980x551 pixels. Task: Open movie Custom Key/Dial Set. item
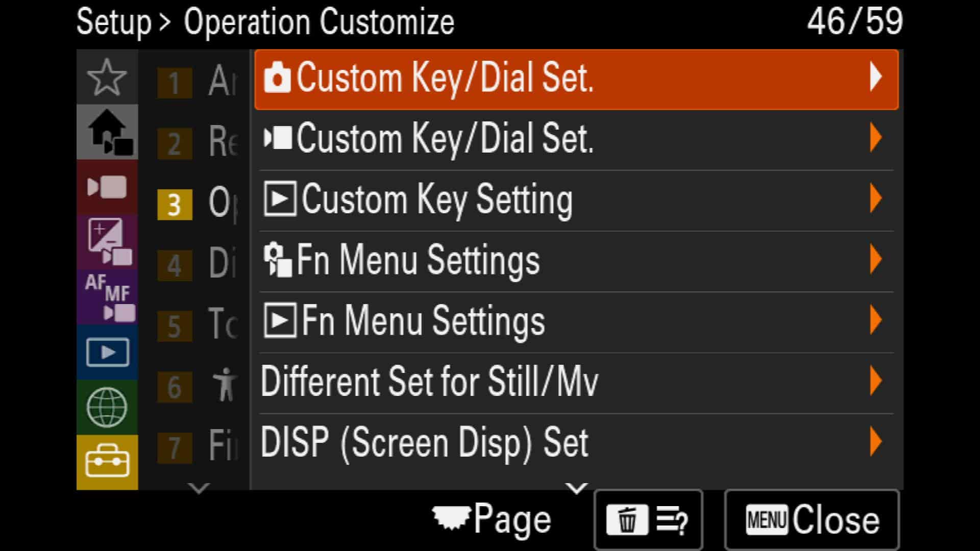[x=577, y=138]
